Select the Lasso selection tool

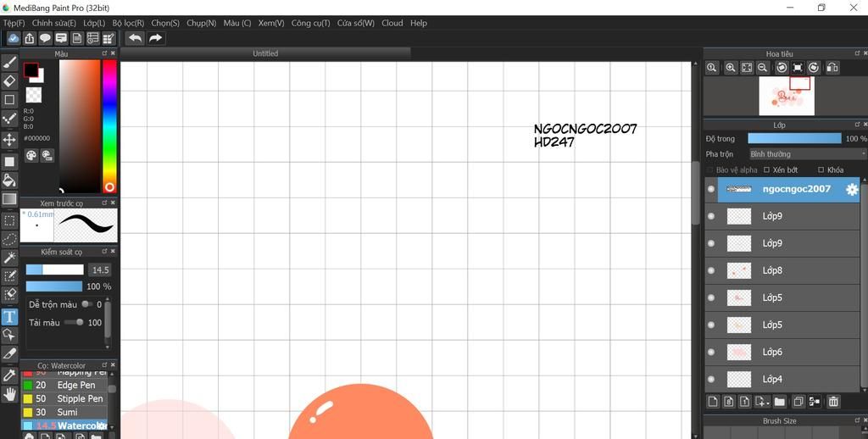9,239
